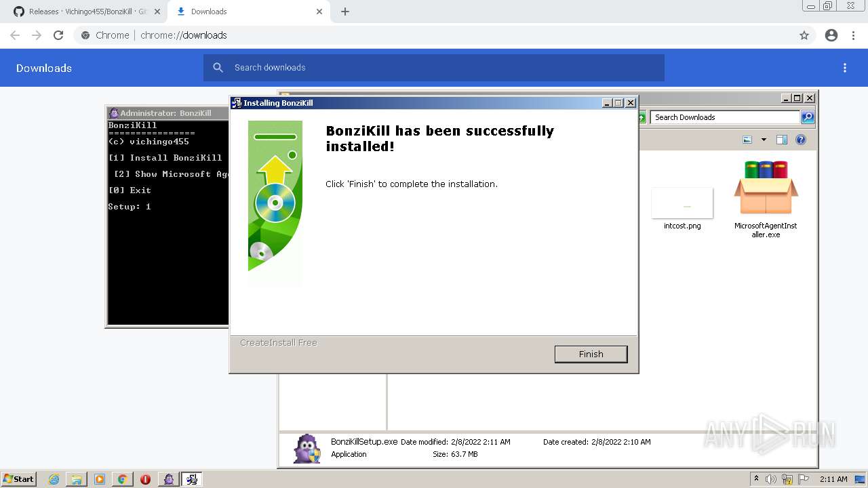Click the Finish button in the installer
The image size is (868, 488).
pyautogui.click(x=591, y=354)
